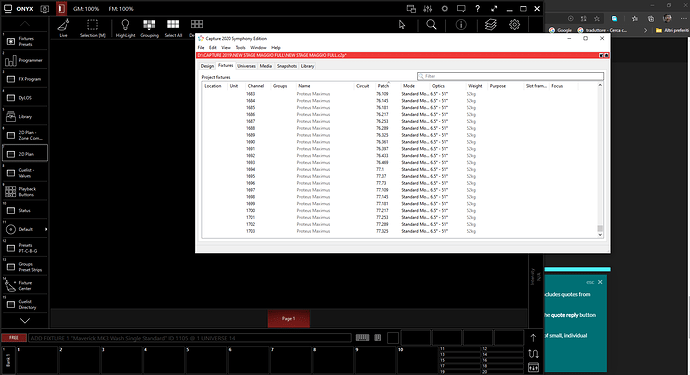Open the Cuelist - Values sidebar view
Screen dimensions: 690x375
coord(25,173)
